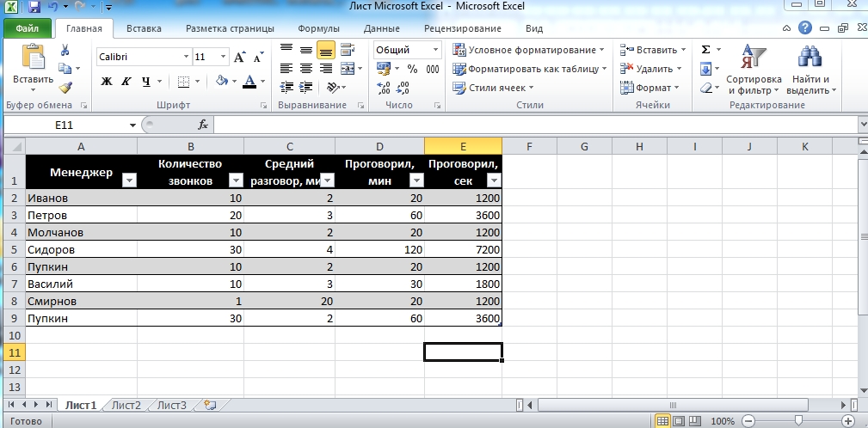Image resolution: width=868 pixels, height=428 pixels.
Task: Open the filter dropdown in Менеджер header
Action: 129,180
